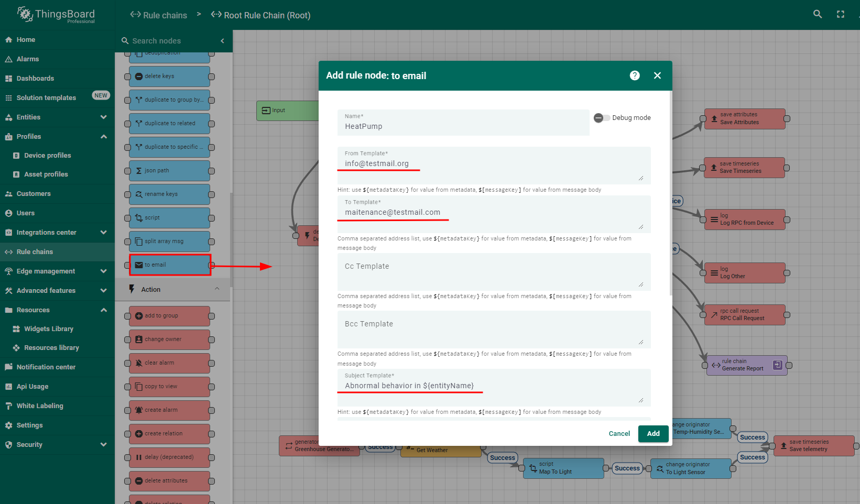The height and width of the screenshot is (504, 860).
Task: Open the Dashboards menu item
Action: click(x=35, y=79)
